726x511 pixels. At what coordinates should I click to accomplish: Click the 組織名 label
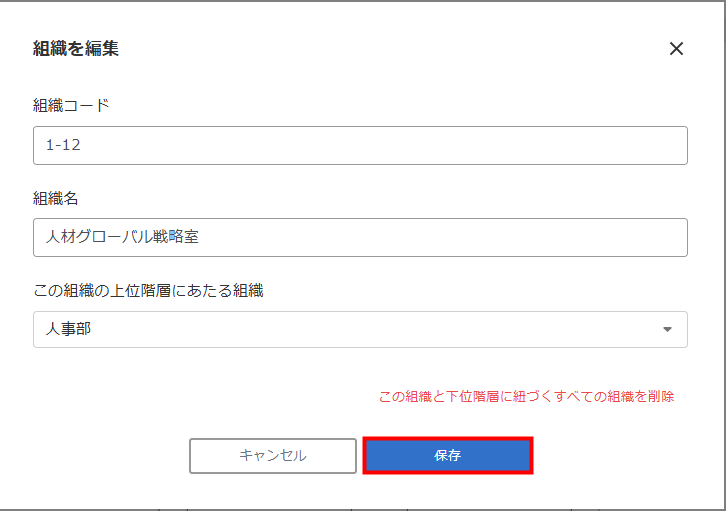coord(56,199)
